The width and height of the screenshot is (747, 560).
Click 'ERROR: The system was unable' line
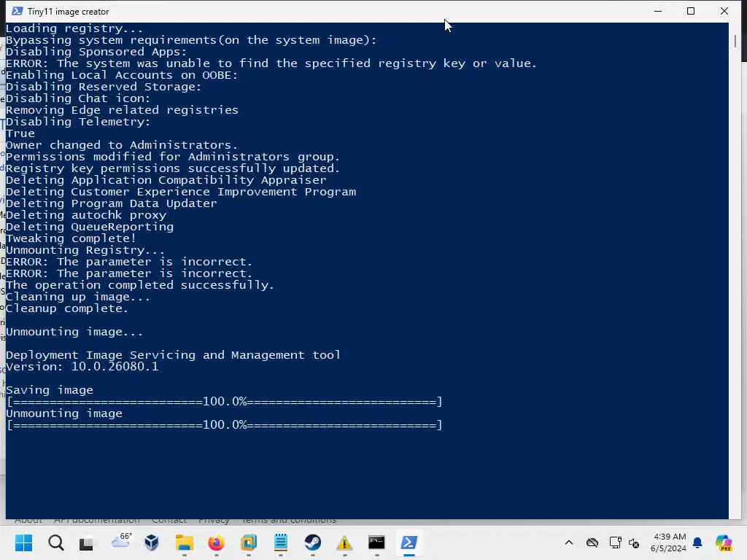(x=271, y=63)
